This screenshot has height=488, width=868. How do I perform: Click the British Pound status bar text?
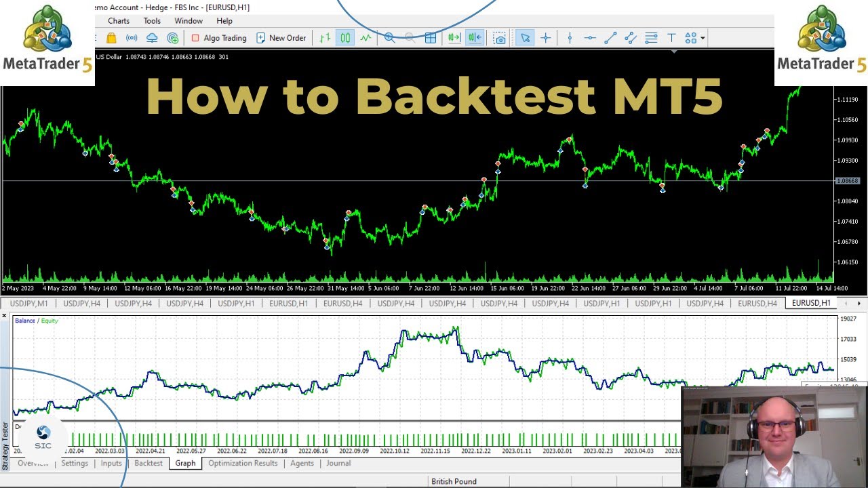454,482
